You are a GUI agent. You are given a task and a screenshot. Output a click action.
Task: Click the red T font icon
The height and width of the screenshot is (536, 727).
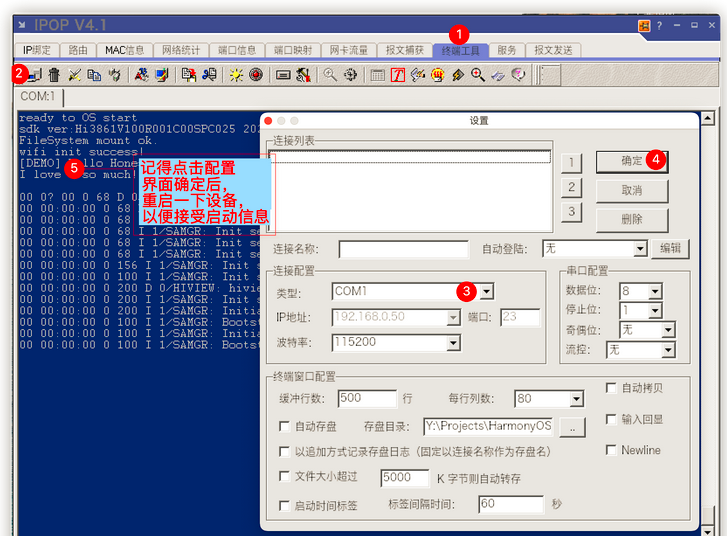click(398, 75)
